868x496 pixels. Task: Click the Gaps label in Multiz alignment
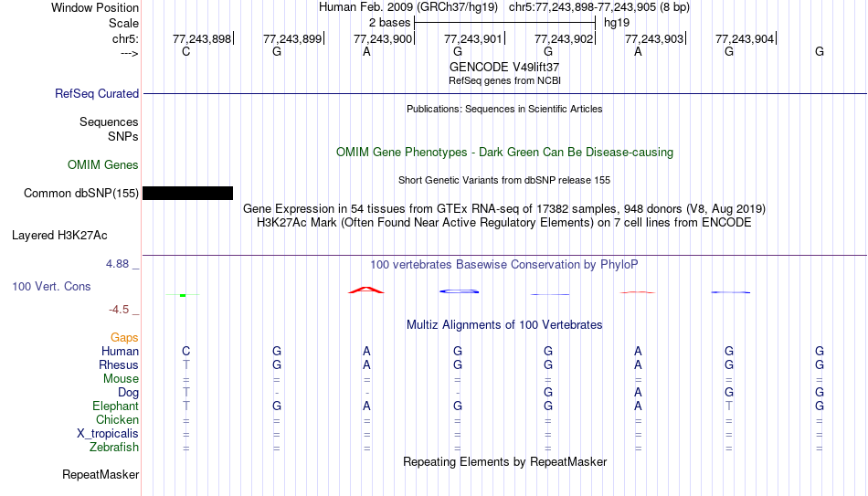point(124,338)
